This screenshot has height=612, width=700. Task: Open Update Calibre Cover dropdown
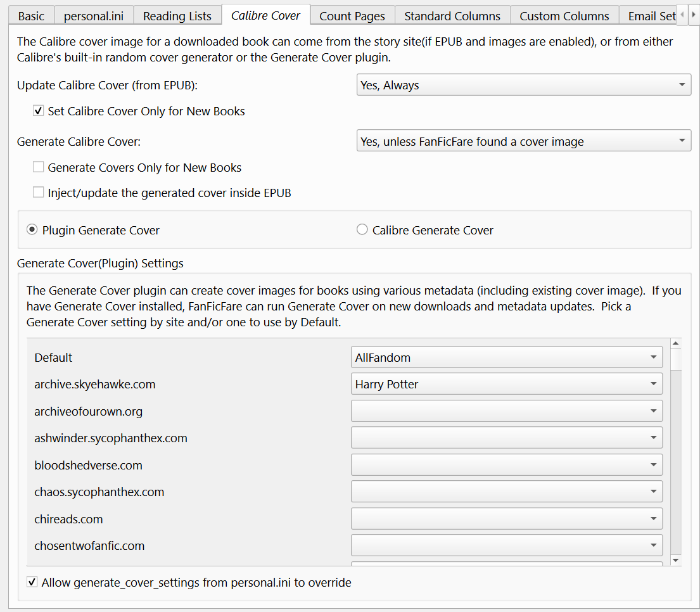coord(523,85)
